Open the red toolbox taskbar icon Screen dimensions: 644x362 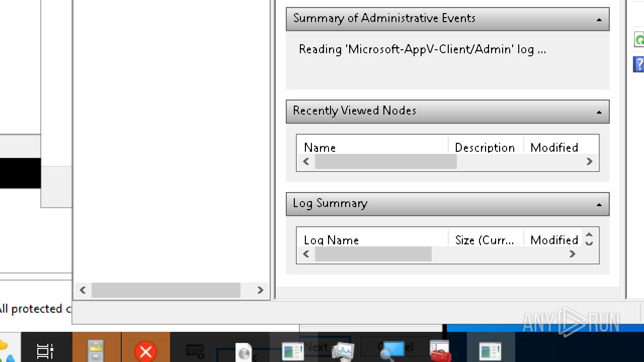[x=441, y=351]
